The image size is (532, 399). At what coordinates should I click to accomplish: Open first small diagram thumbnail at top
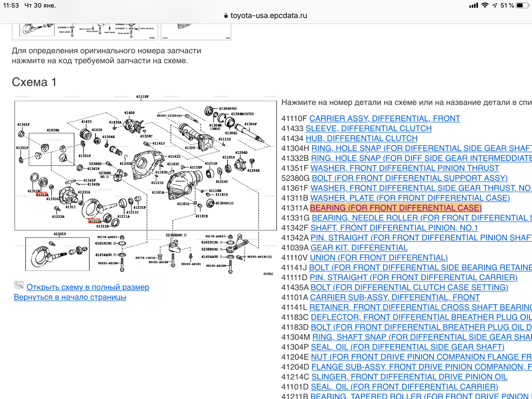(85, 32)
